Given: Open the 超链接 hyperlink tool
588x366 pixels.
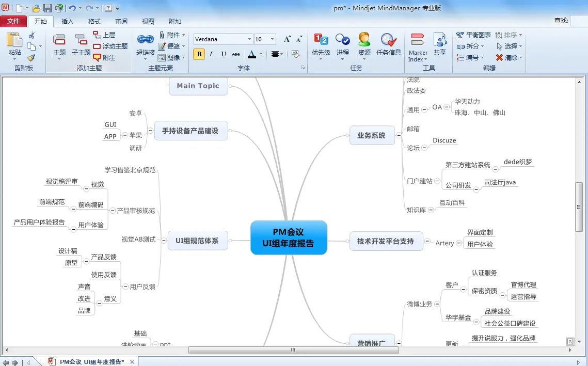Looking at the screenshot, I should pyautogui.click(x=145, y=40).
